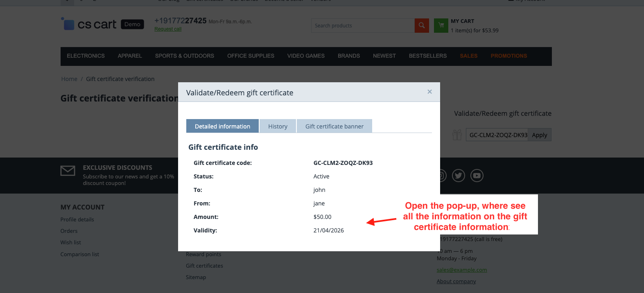The height and width of the screenshot is (293, 644).
Task: Click the orange search magnifier button
Action: pyautogui.click(x=422, y=25)
